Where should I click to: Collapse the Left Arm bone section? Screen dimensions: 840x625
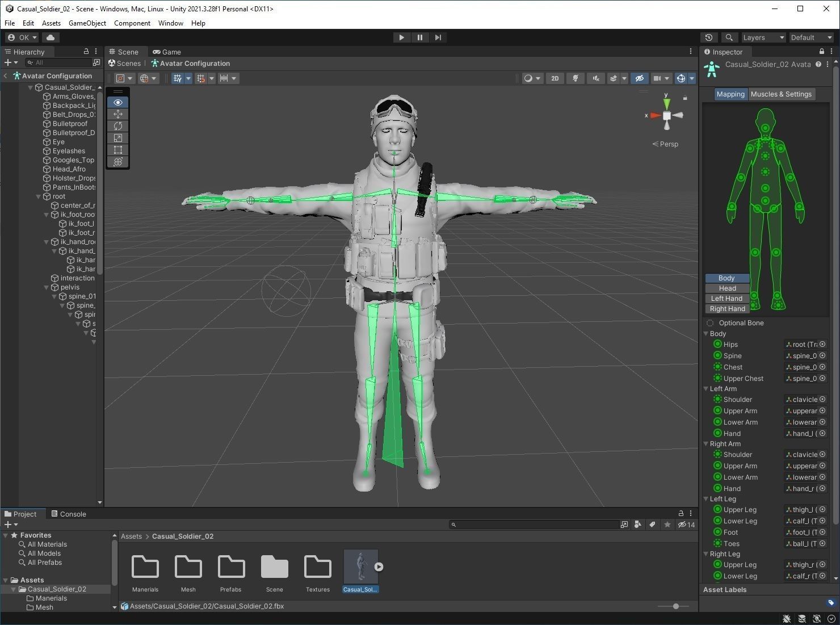point(706,389)
